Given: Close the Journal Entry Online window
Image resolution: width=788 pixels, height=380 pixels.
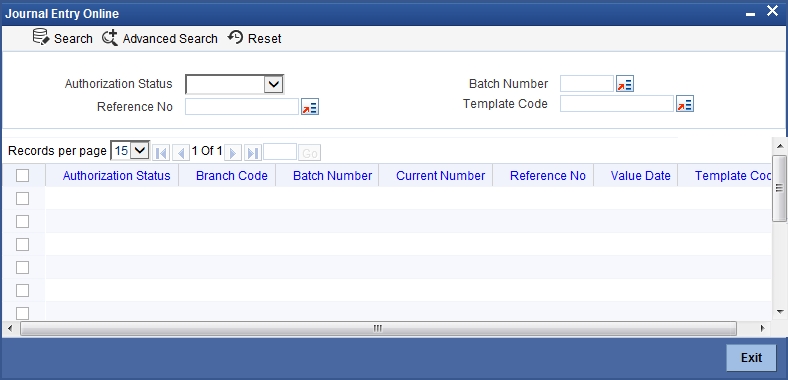Looking at the screenshot, I should tap(772, 11).
